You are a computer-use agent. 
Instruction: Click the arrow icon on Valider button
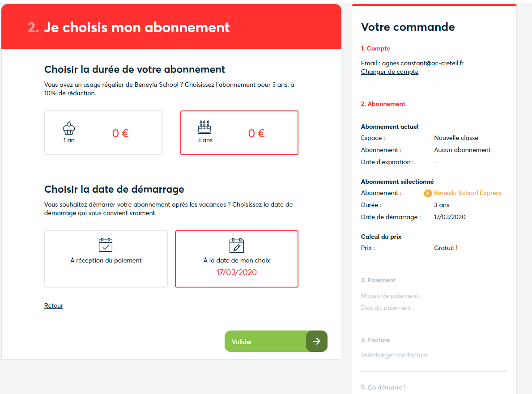pos(317,342)
